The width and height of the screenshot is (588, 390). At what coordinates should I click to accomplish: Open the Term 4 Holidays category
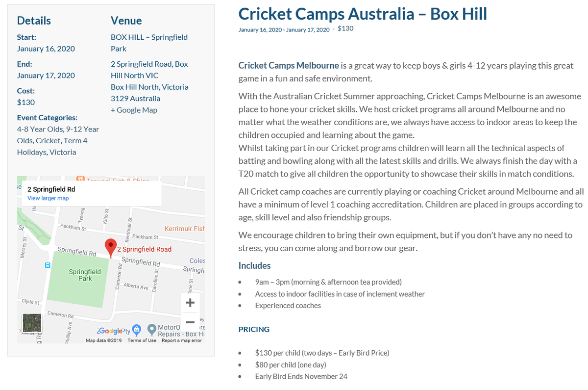point(52,146)
